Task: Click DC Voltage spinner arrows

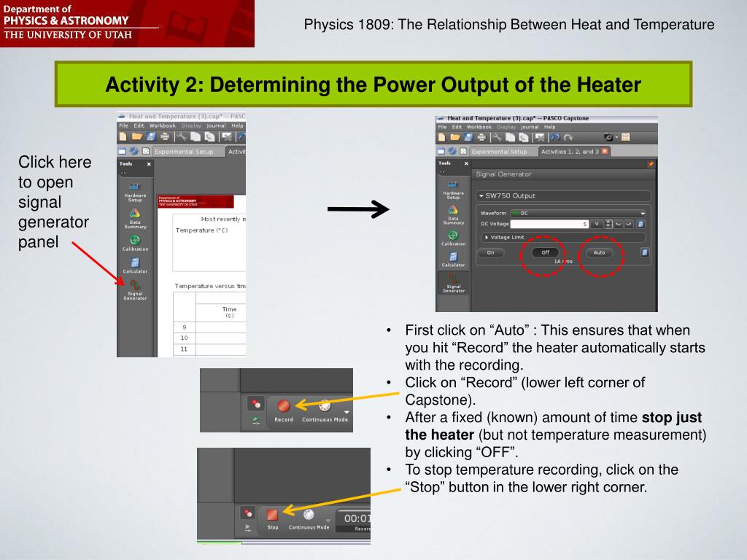Action: [608, 224]
